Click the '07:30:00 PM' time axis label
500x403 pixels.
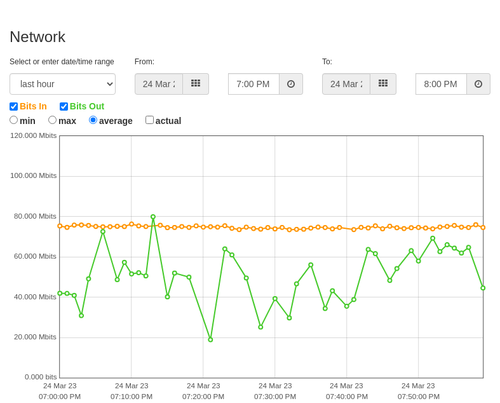click(x=275, y=397)
